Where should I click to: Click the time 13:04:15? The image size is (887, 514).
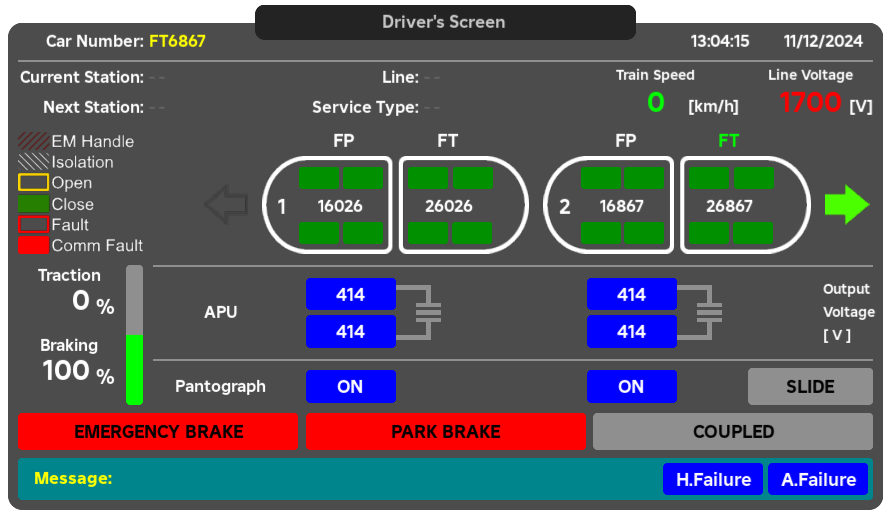pyautogui.click(x=720, y=41)
